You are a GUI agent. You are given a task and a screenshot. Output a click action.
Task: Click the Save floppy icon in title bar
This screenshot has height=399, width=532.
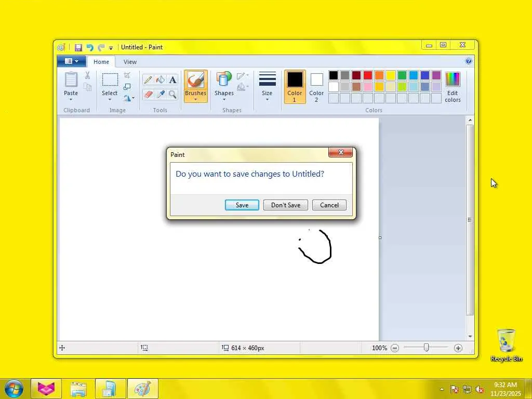pyautogui.click(x=78, y=47)
